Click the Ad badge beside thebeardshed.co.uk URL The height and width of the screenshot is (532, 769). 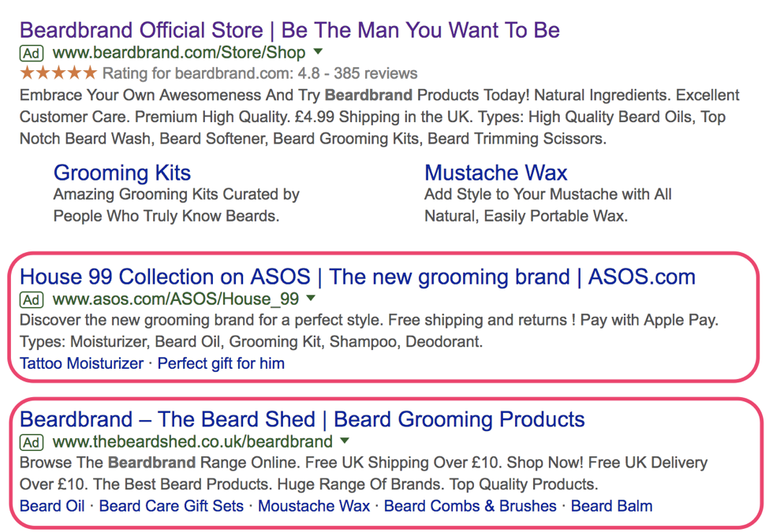(x=31, y=442)
